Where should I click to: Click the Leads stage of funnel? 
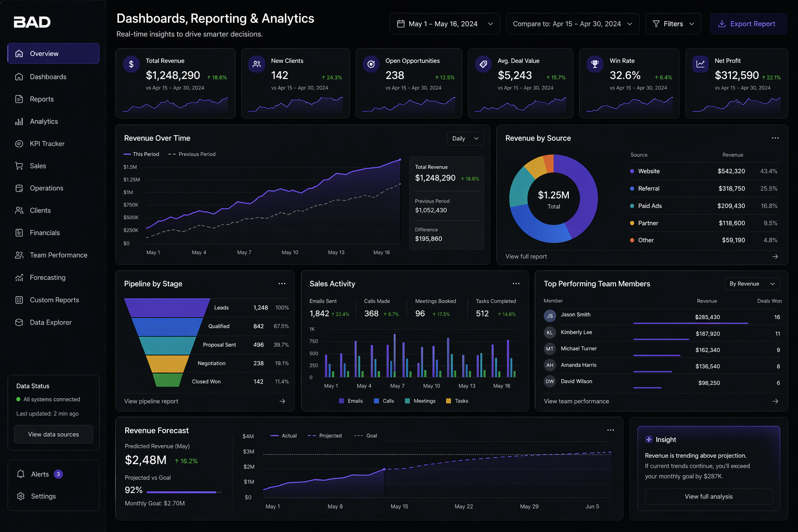[167, 308]
